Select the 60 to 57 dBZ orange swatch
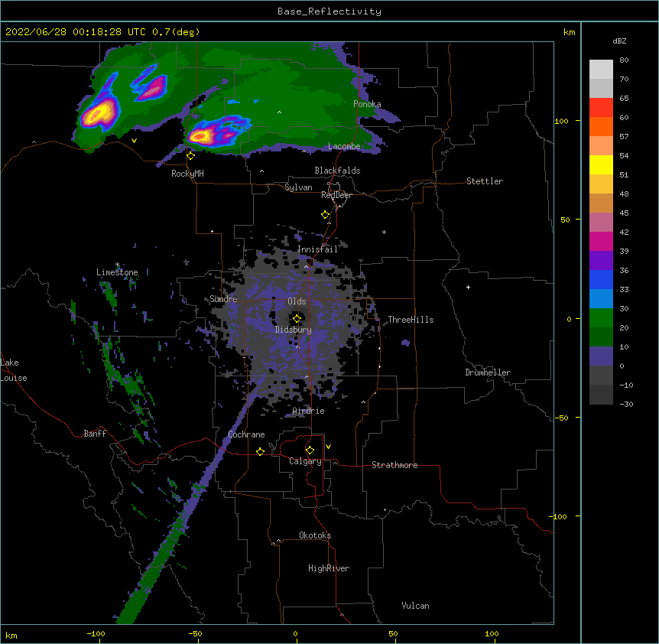The image size is (659, 644). click(x=601, y=126)
